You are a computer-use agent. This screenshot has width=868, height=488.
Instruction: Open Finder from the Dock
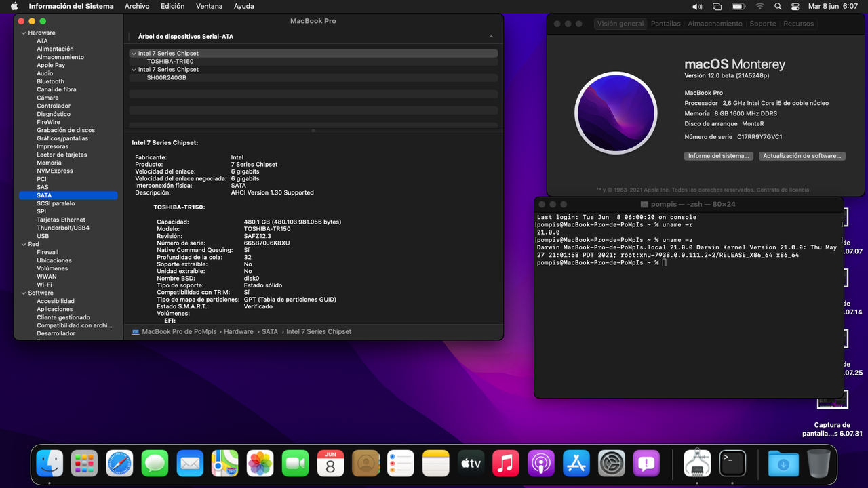50,464
